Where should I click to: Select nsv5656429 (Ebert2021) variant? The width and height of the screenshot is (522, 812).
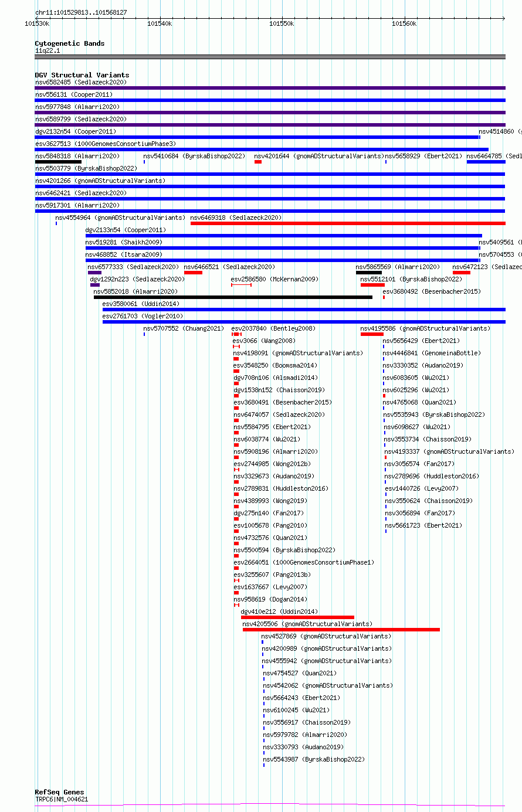(421, 341)
